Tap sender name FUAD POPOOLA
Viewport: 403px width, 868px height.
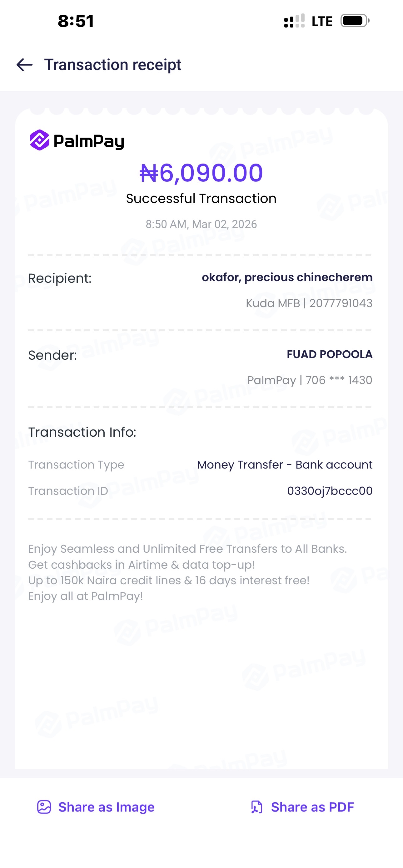329,354
